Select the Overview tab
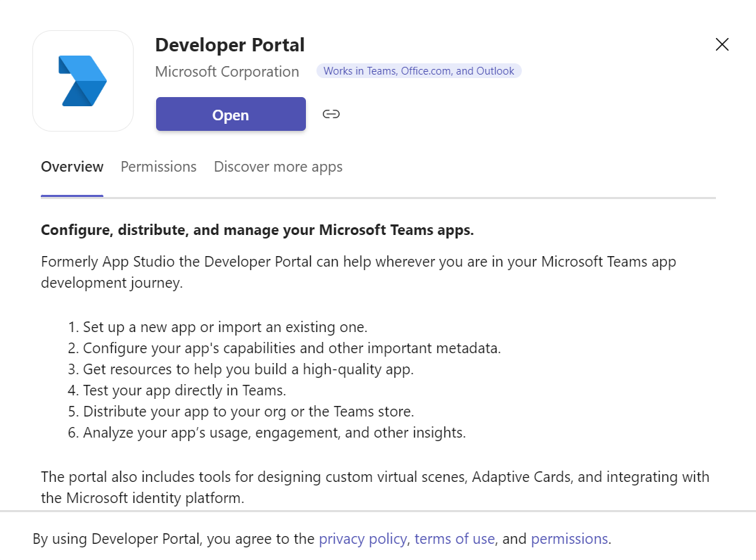This screenshot has height=560, width=756. click(x=72, y=167)
